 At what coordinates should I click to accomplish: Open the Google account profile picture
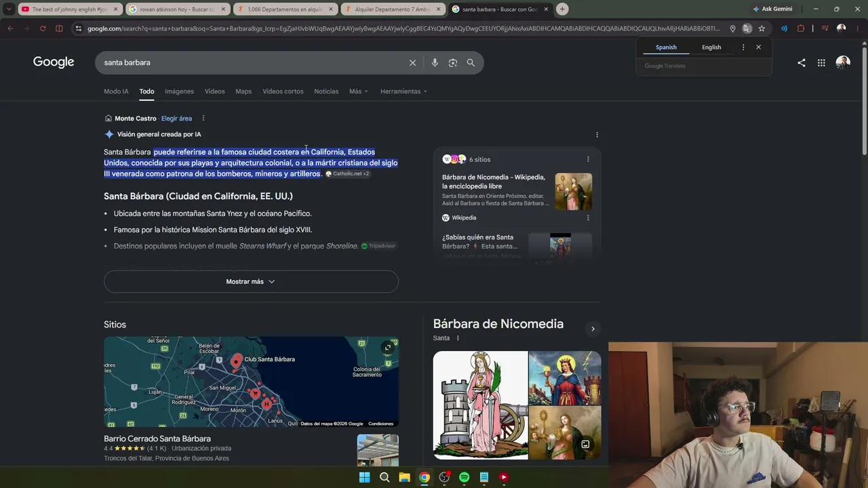[x=843, y=62]
